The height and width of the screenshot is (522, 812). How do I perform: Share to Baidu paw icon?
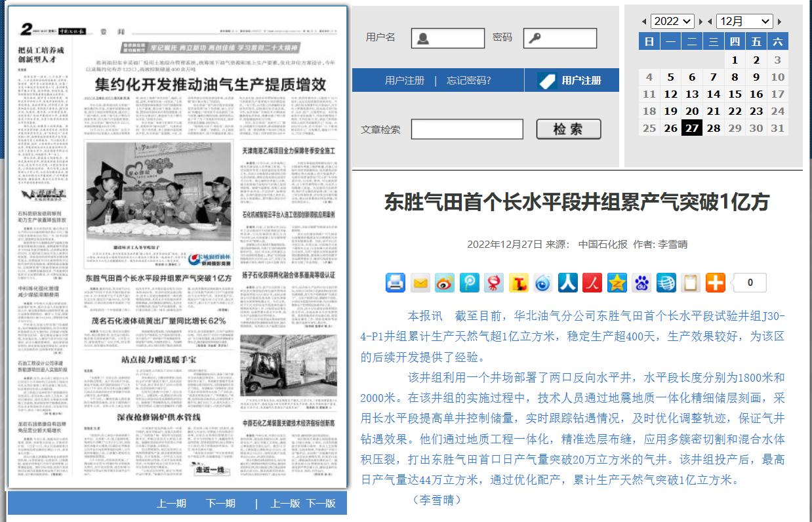click(641, 283)
